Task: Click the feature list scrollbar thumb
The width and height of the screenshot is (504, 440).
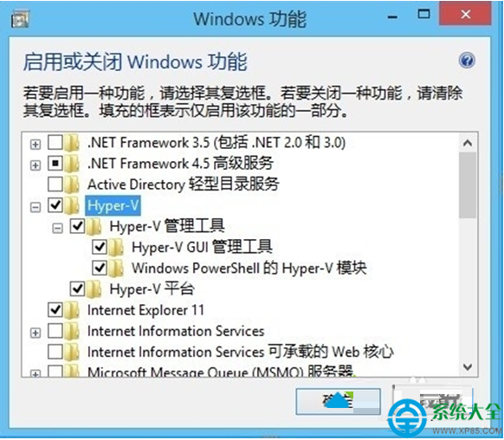Action: (468, 185)
